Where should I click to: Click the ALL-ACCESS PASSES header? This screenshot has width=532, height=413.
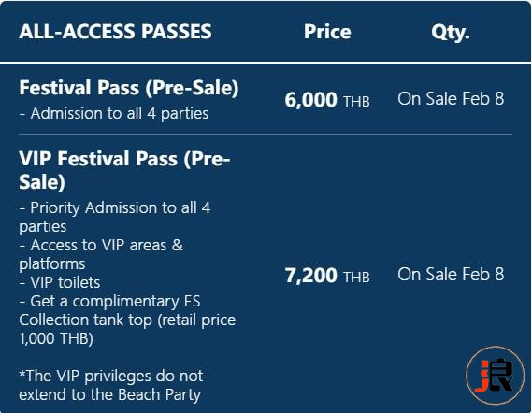(115, 32)
